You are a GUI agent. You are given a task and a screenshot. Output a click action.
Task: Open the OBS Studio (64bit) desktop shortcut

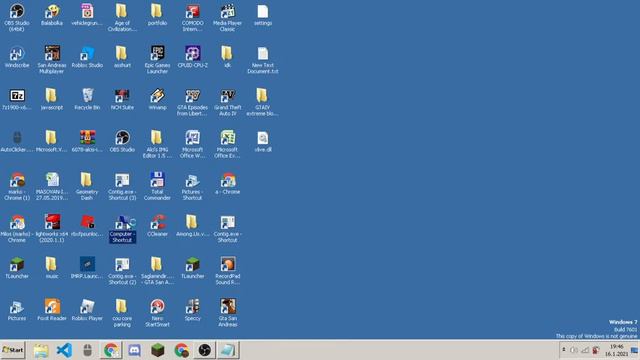point(17,18)
